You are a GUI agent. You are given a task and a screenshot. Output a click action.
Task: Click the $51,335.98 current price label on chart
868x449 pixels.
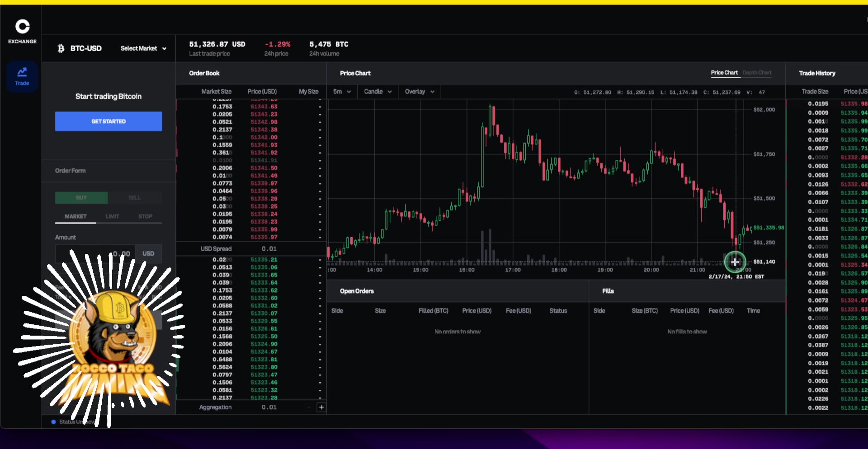(769, 228)
